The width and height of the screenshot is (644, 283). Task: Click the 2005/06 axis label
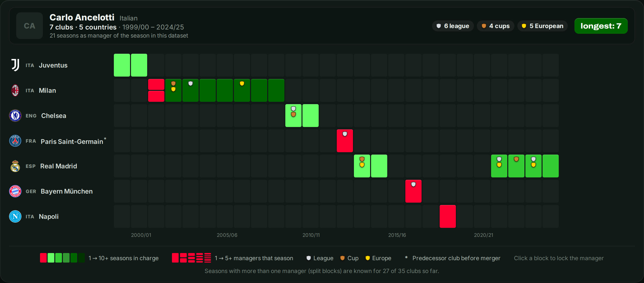tap(227, 235)
